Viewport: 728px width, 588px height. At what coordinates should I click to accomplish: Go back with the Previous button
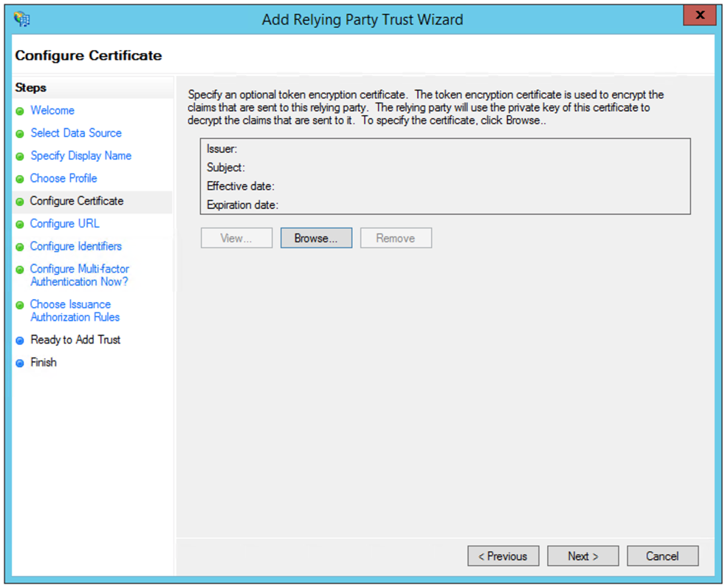(x=504, y=556)
